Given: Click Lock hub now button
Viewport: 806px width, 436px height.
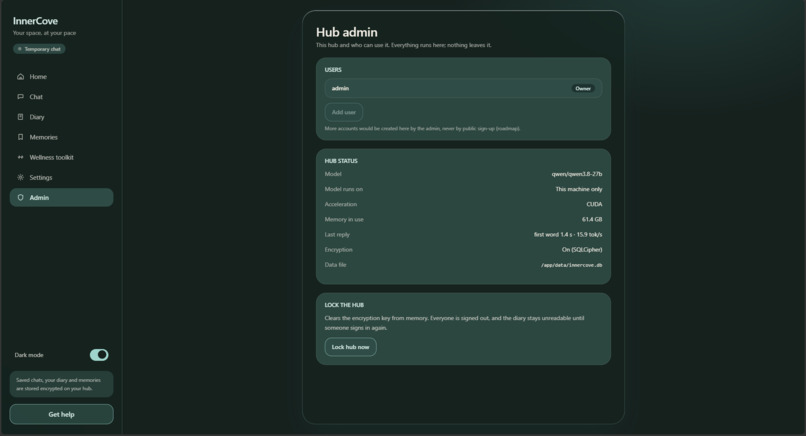Looking at the screenshot, I should 350,347.
